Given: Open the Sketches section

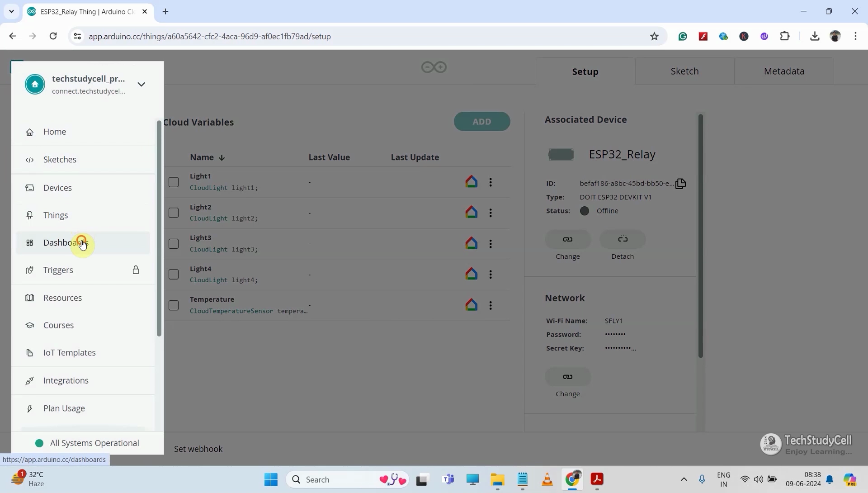Looking at the screenshot, I should pyautogui.click(x=60, y=159).
